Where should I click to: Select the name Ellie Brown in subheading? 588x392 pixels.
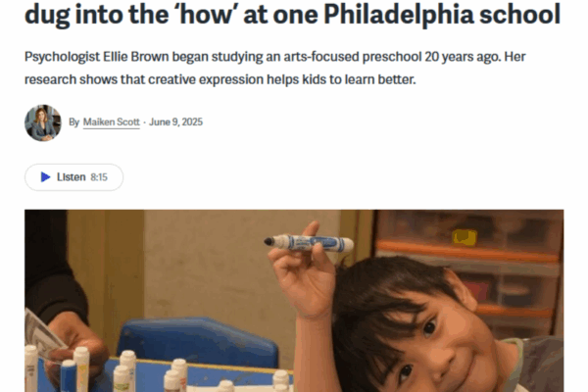coord(136,57)
